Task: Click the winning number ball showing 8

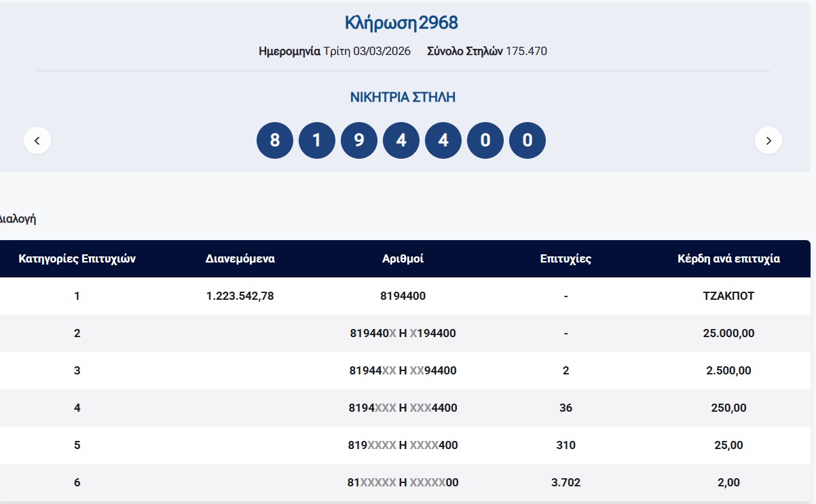Action: click(x=274, y=140)
